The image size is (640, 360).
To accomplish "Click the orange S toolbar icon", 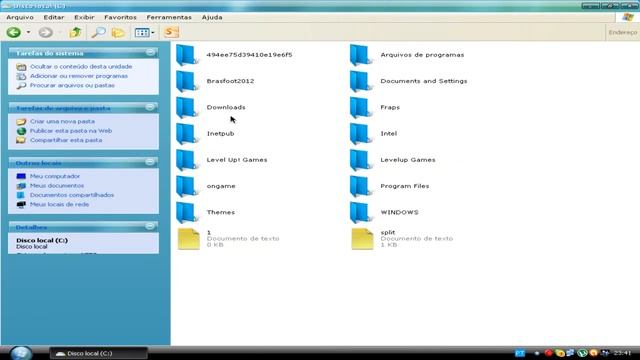I will click(x=171, y=32).
